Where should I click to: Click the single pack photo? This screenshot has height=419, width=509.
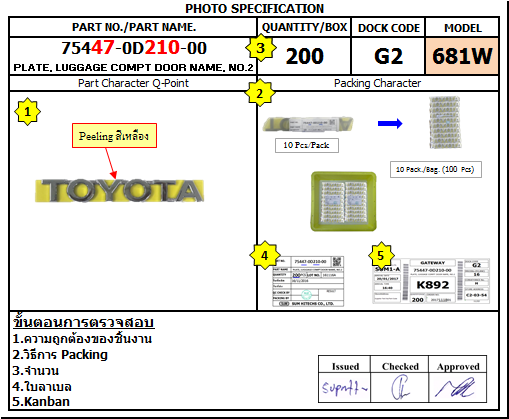(308, 124)
